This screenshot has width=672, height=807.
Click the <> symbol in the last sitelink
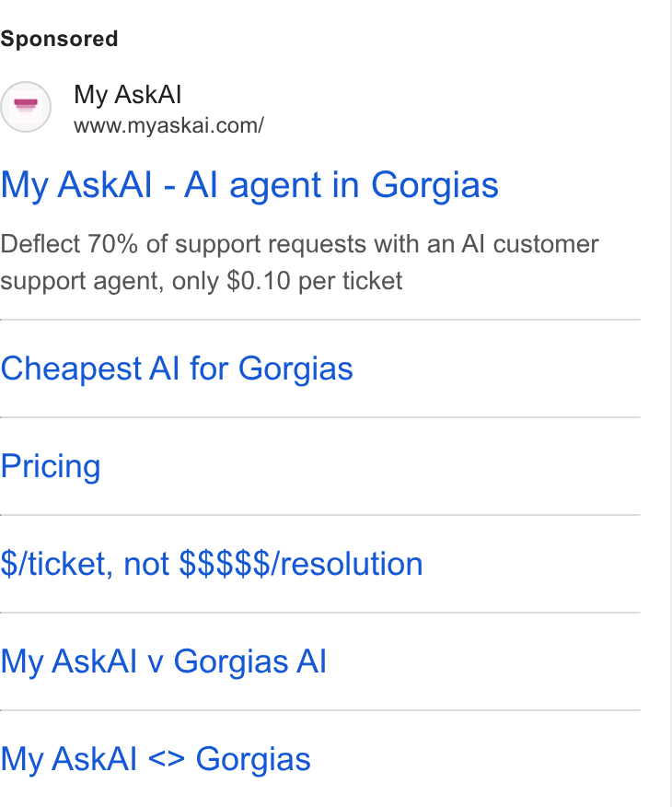(x=166, y=759)
